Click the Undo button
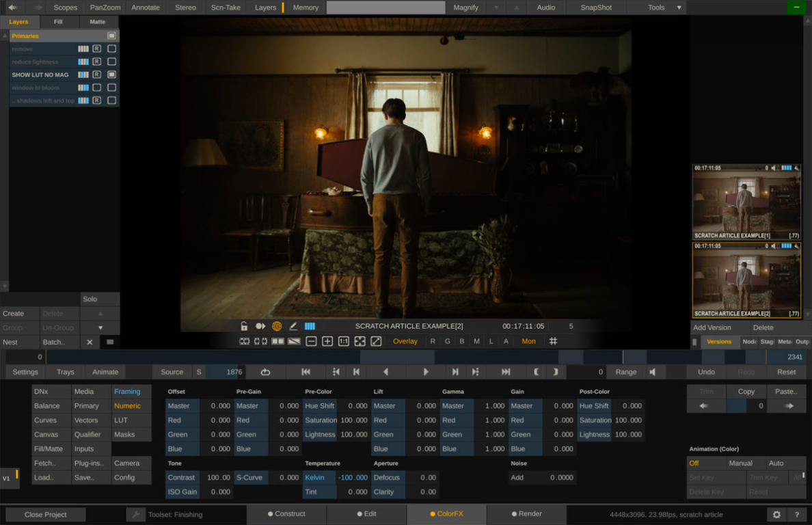 pyautogui.click(x=706, y=372)
